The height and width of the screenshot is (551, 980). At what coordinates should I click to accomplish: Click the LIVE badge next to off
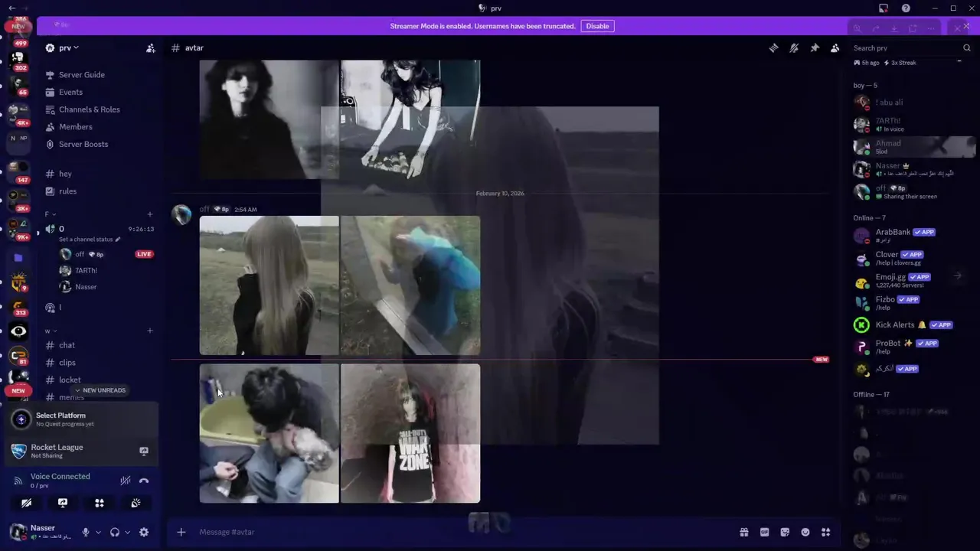click(144, 254)
